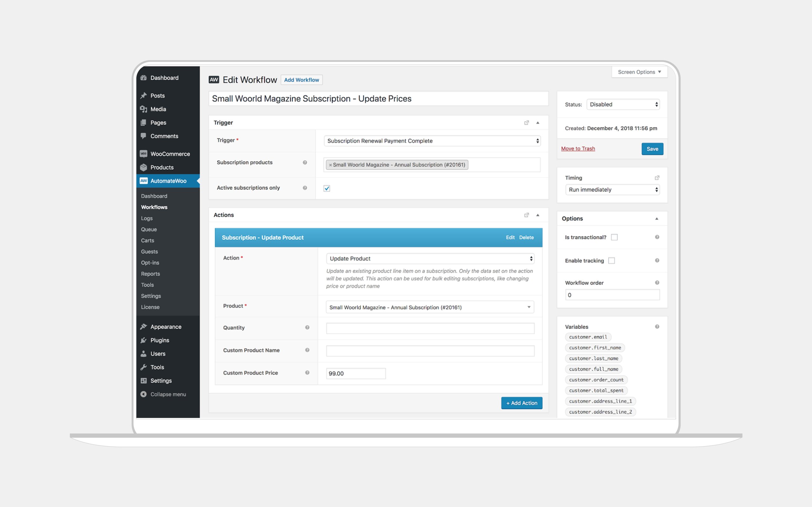Remove the Small Woorld Magazine product tag

[x=331, y=165]
